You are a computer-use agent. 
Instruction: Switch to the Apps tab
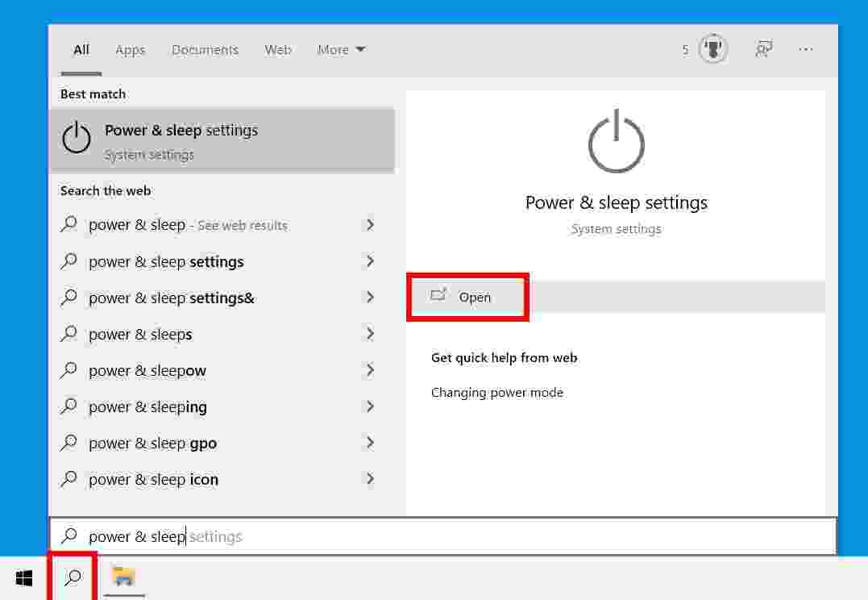tap(130, 49)
